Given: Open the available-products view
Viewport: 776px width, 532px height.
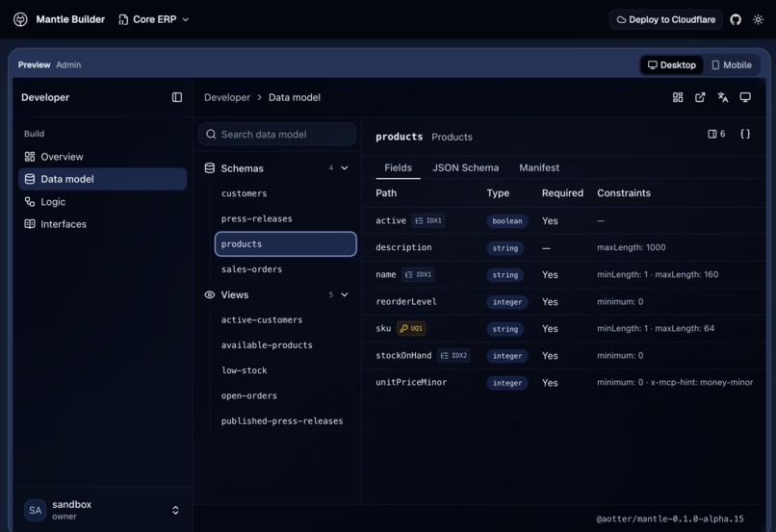Looking at the screenshot, I should tap(286, 345).
